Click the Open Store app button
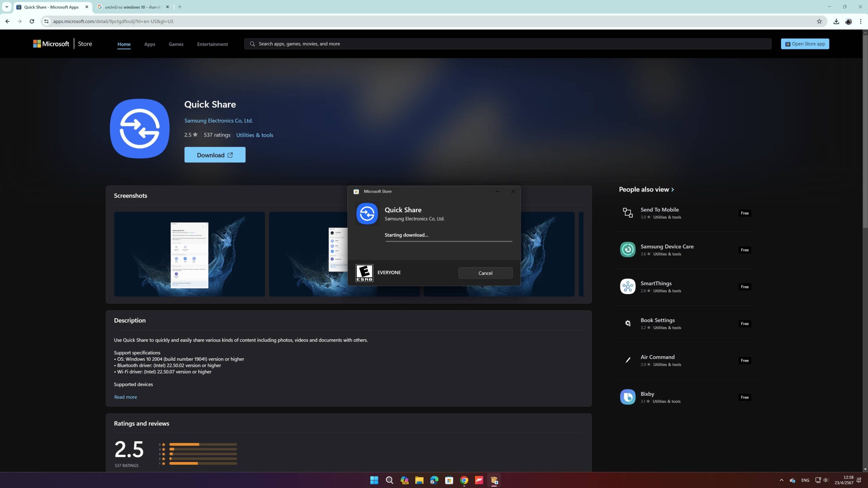 [x=805, y=44]
